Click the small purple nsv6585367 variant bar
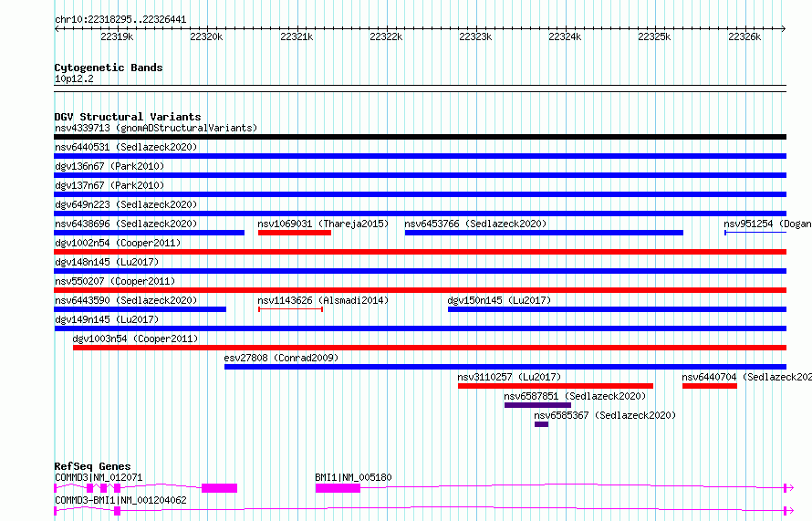 point(541,424)
